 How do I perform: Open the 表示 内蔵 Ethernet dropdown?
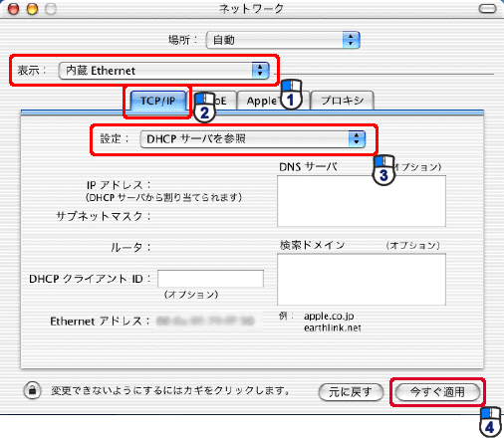pos(163,71)
